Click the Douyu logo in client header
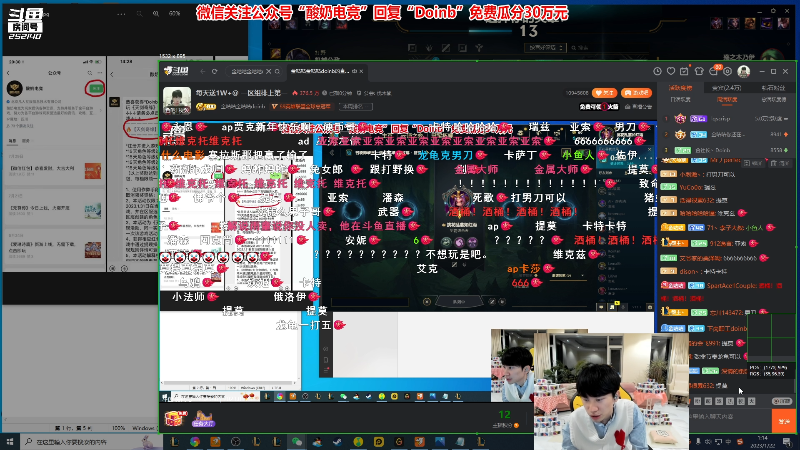 tap(177, 71)
